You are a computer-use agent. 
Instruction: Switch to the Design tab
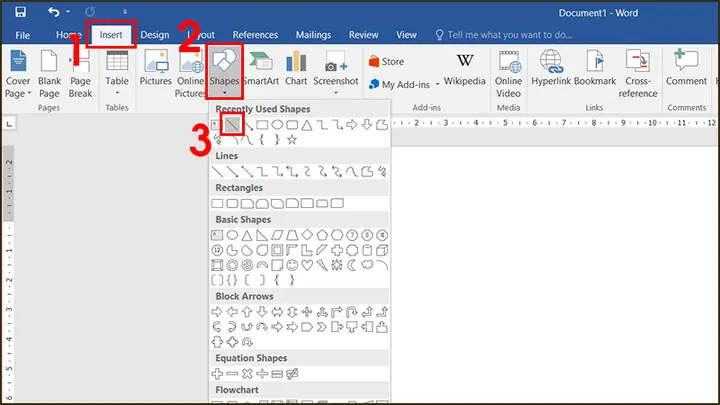coord(155,35)
